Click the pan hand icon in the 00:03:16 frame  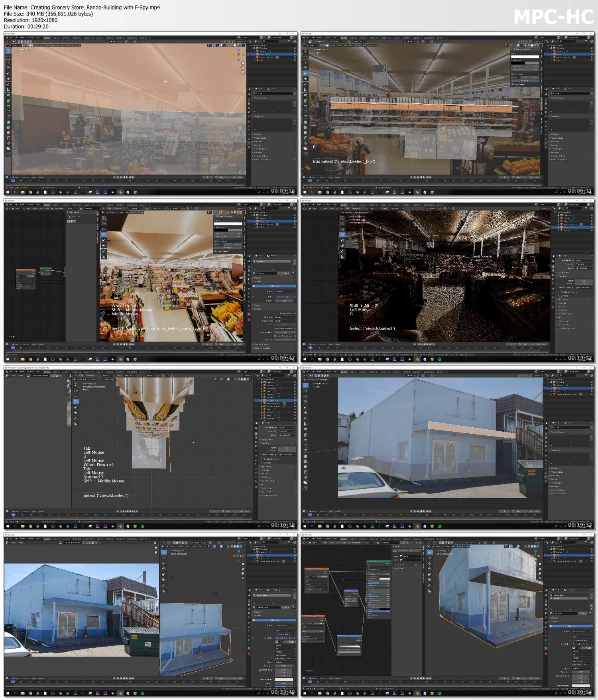tap(243, 68)
